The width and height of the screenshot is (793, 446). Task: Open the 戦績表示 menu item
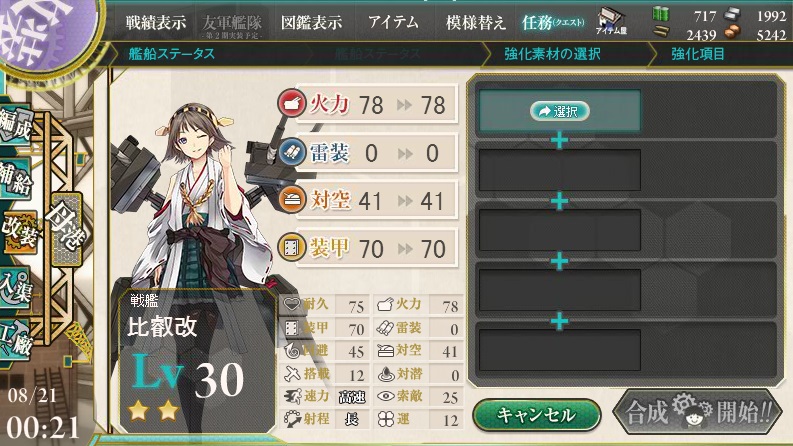156,22
